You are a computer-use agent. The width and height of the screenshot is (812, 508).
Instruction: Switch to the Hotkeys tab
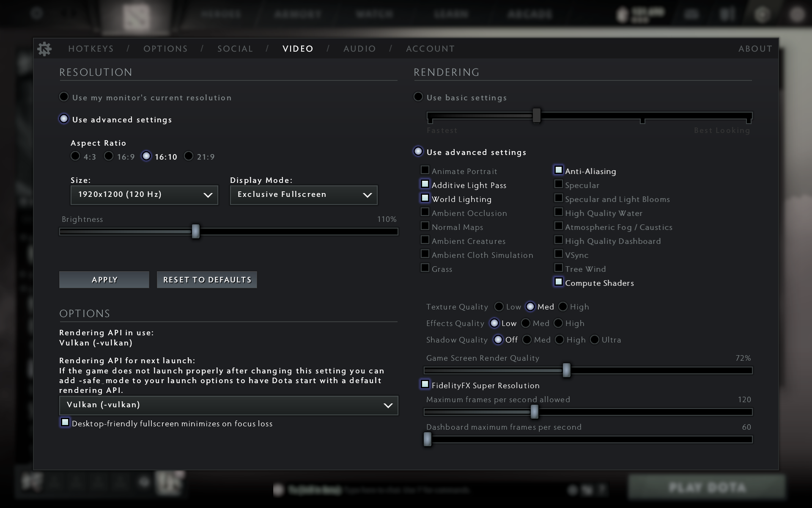(91, 49)
